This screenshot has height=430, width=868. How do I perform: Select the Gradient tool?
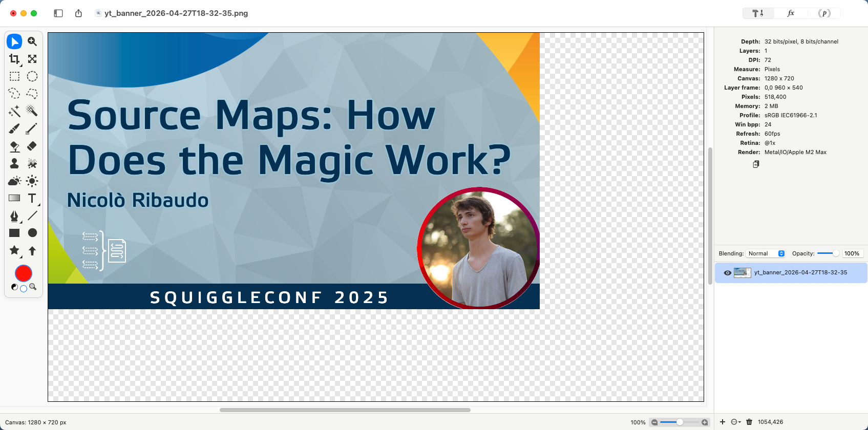14,198
